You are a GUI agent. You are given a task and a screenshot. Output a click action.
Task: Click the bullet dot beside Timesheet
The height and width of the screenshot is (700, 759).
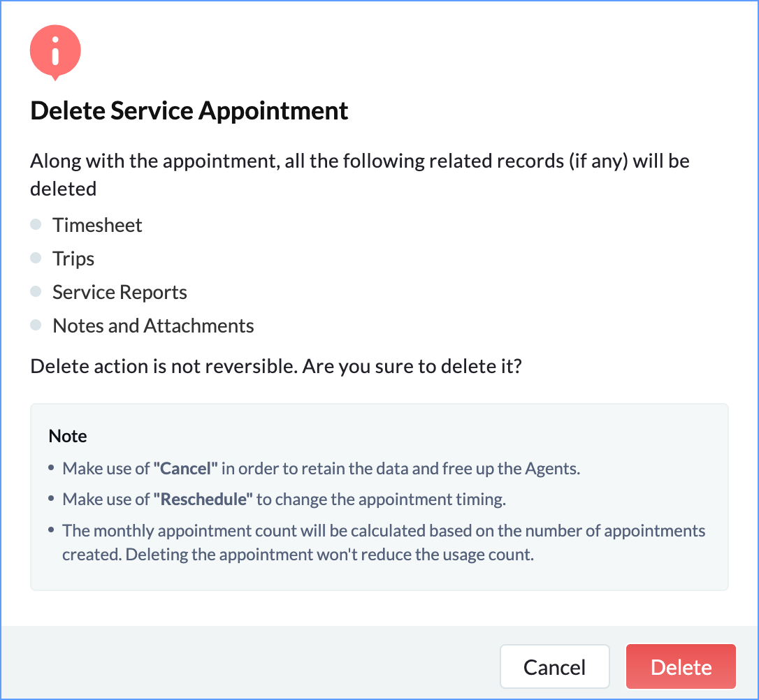[x=36, y=225]
